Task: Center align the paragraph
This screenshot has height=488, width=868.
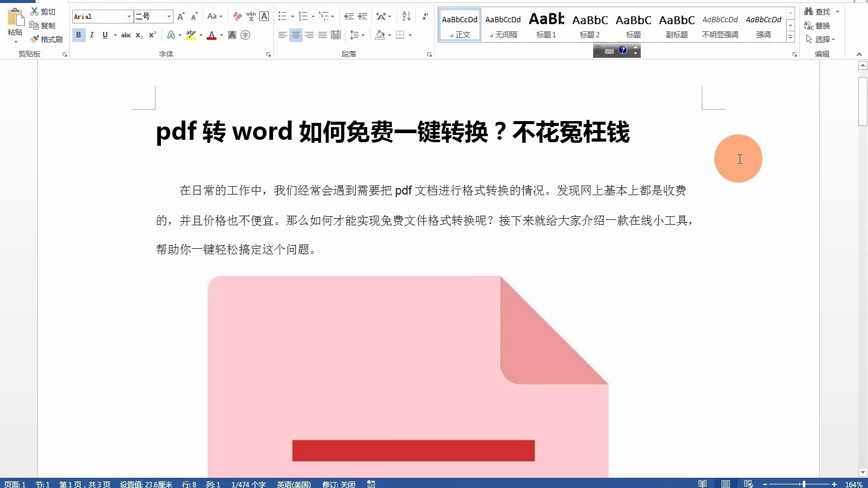Action: click(x=295, y=35)
